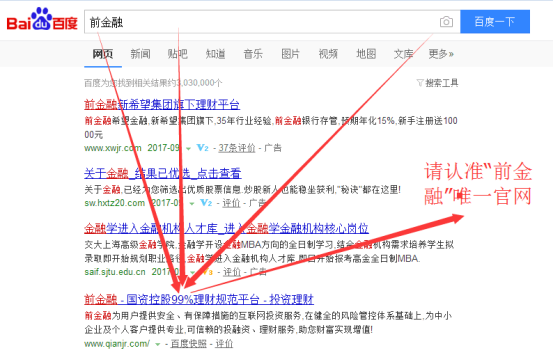554x363 pixels.
Task: Click the V3 badge under saif.sjtu.edu.cn result
Action: pos(207,272)
